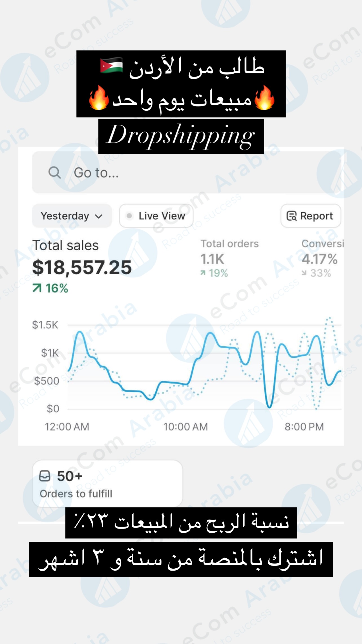Click the 33% conversion down arrow
Image resolution: width=362 pixels, height=644 pixels.
point(304,273)
